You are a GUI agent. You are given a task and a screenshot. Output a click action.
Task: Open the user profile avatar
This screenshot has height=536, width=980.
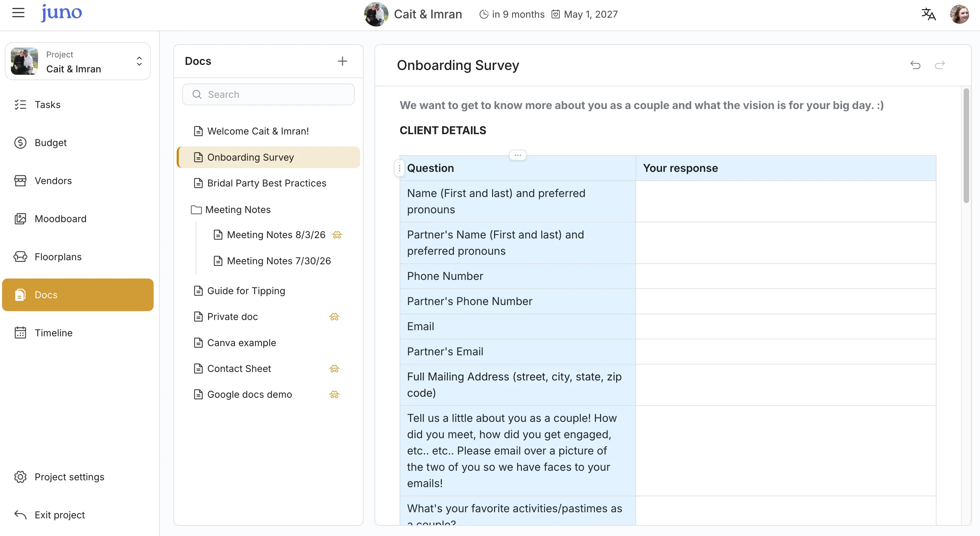click(x=959, y=15)
